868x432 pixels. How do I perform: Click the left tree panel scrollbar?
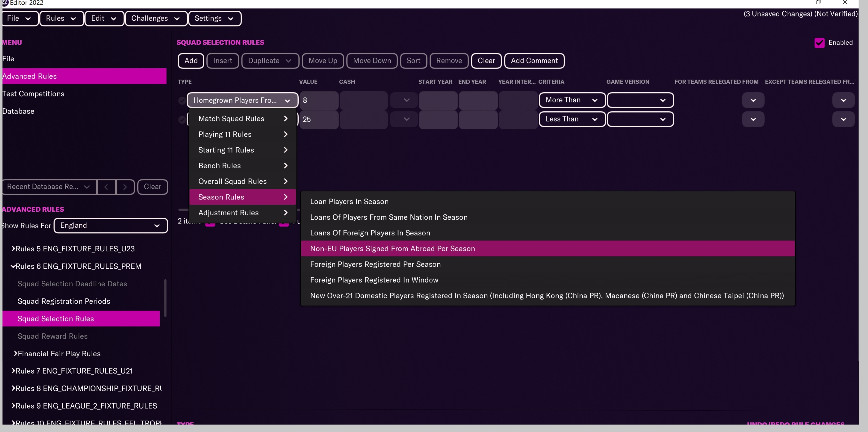point(165,298)
